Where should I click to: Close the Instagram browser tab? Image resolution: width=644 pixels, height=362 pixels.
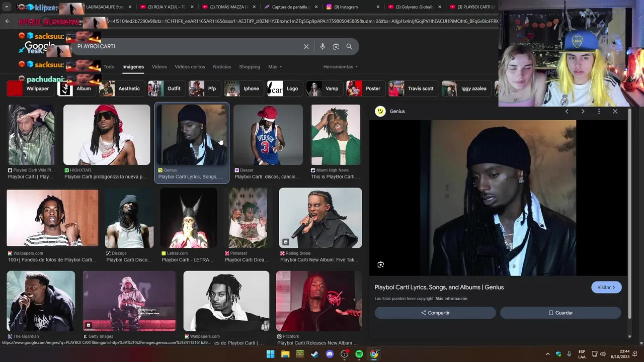tap(378, 7)
